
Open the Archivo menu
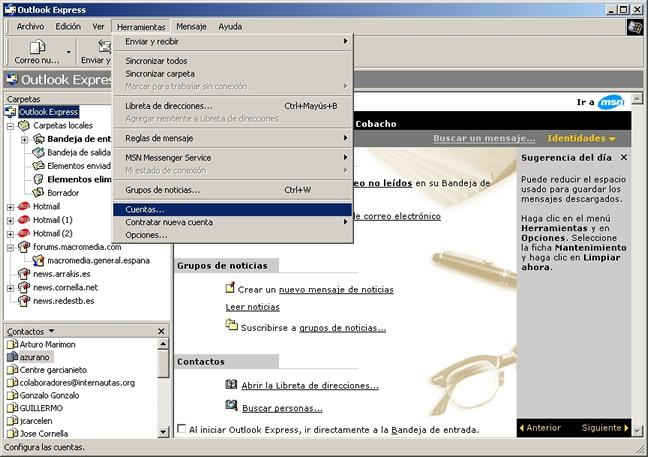(x=30, y=26)
